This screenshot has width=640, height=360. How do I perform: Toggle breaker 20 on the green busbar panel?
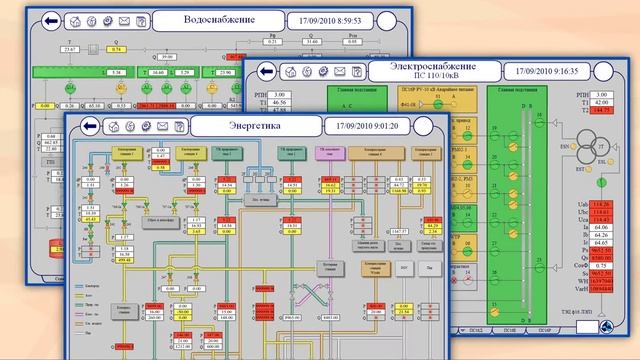[x=494, y=165]
